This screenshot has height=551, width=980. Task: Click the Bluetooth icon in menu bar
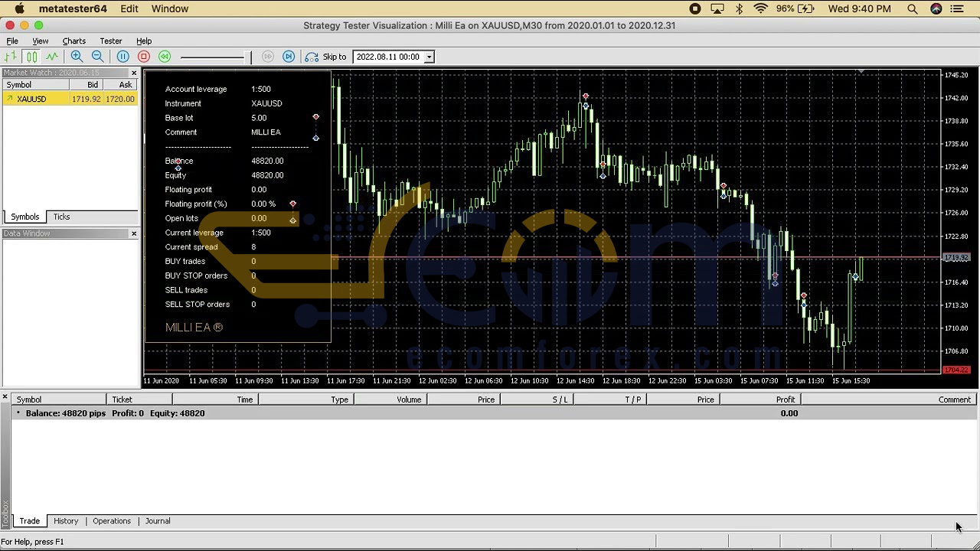739,8
